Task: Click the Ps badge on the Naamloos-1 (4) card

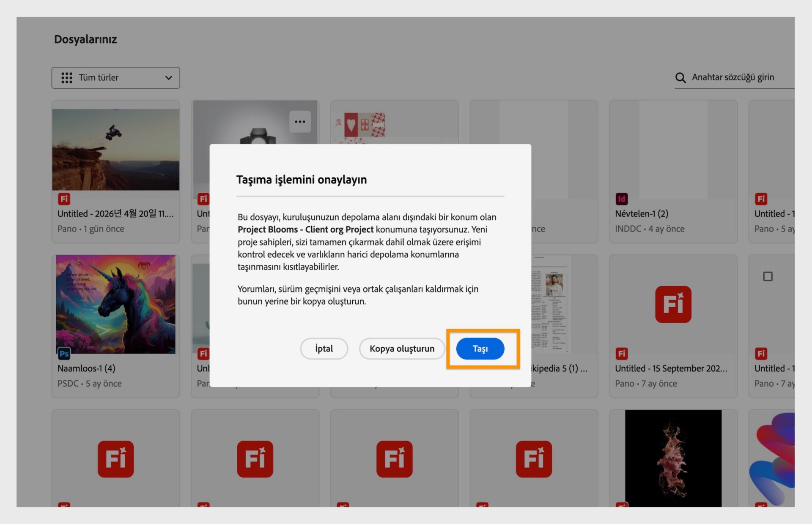Action: click(64, 353)
